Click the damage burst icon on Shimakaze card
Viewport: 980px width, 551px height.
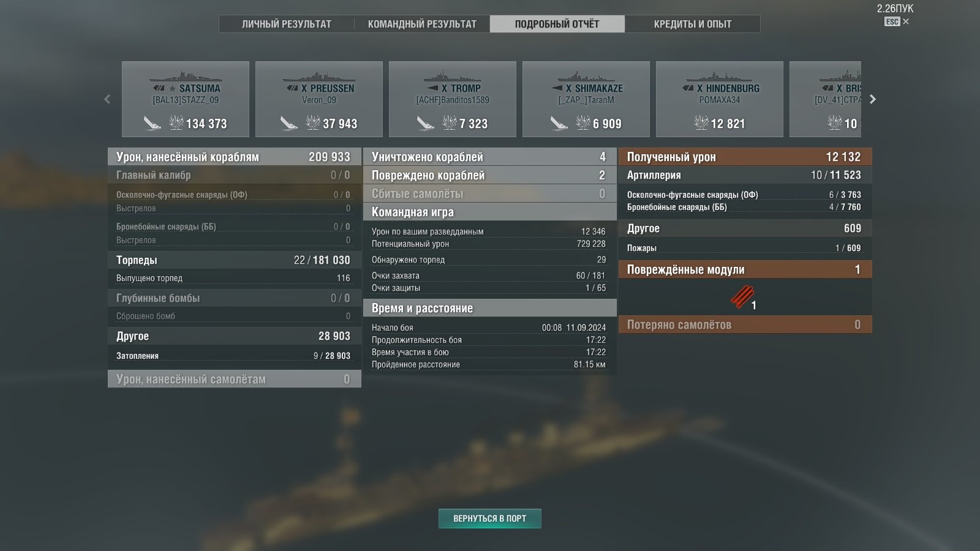click(x=583, y=123)
